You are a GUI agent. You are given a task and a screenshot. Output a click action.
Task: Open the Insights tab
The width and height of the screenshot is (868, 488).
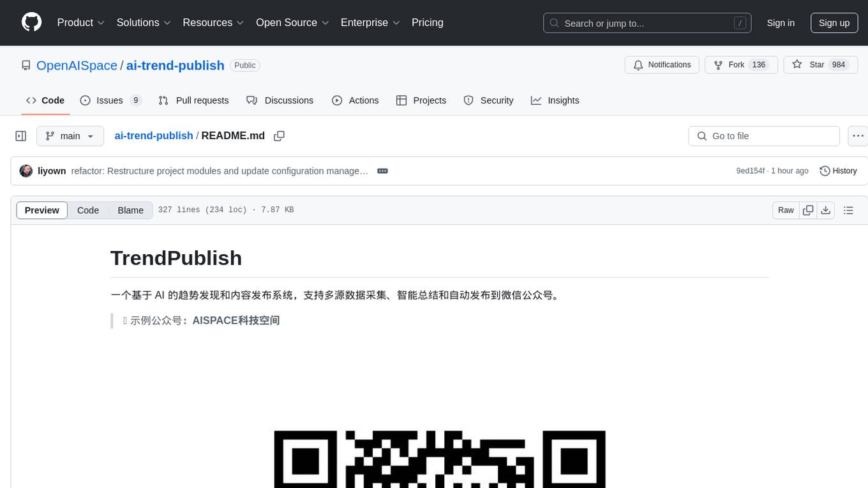point(555,100)
